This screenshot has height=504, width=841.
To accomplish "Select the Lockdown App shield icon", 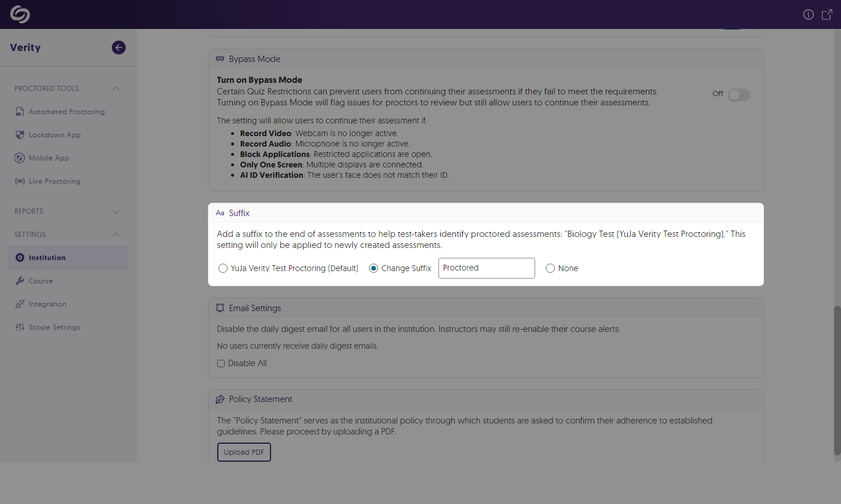I will point(20,135).
